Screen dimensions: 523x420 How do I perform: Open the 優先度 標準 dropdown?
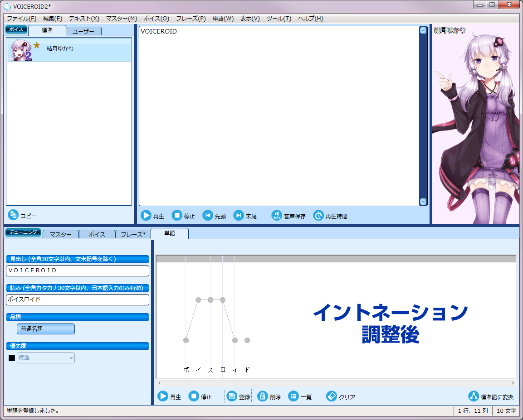pos(46,358)
